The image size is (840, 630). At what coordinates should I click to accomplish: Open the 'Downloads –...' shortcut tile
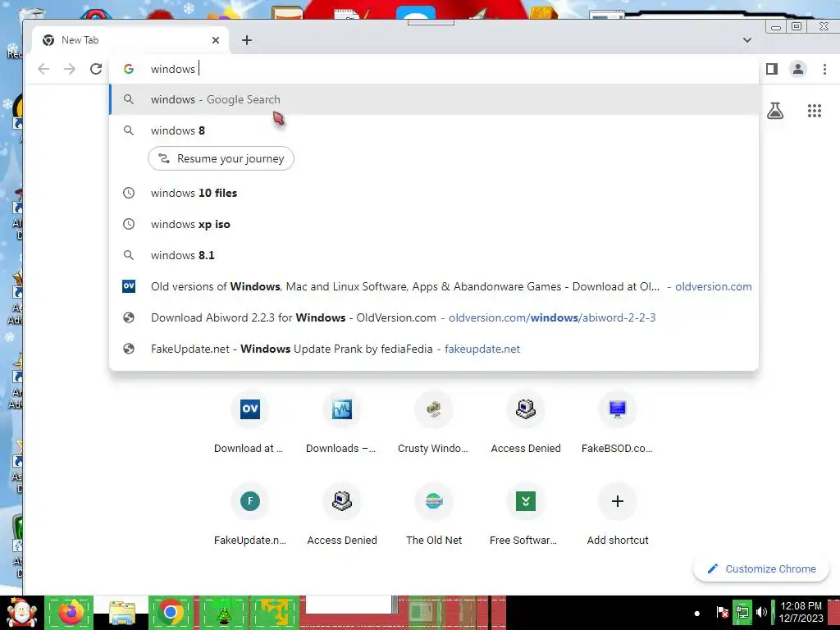341,423
